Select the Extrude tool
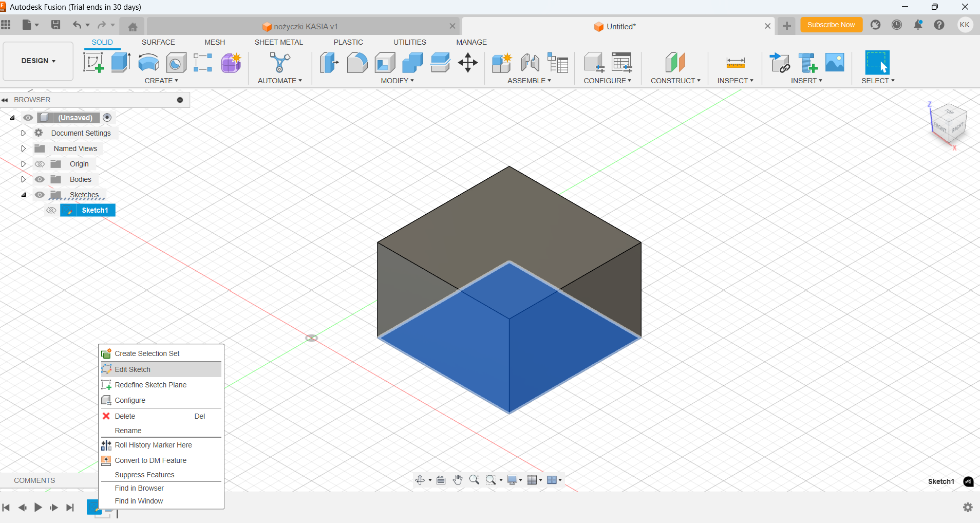The image size is (980, 523). click(x=121, y=63)
